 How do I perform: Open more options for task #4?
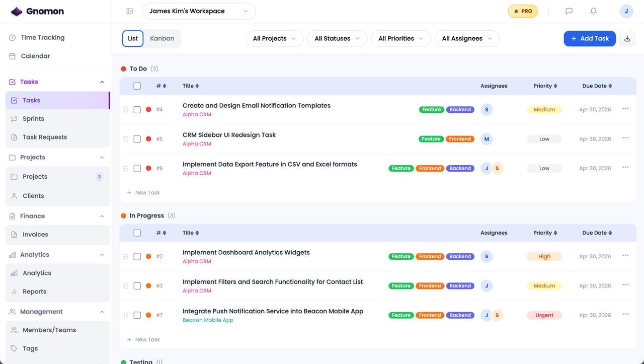pos(625,109)
